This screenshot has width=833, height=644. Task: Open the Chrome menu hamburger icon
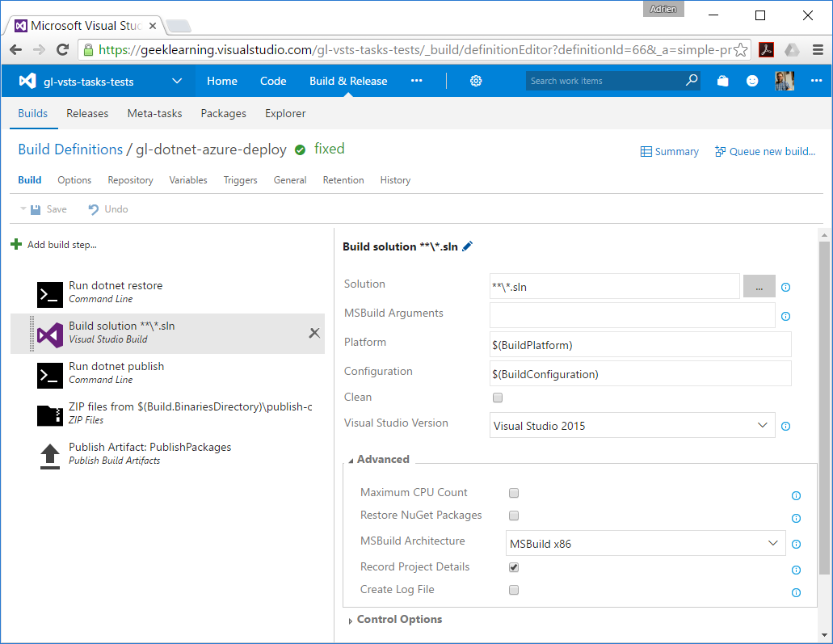tap(818, 50)
